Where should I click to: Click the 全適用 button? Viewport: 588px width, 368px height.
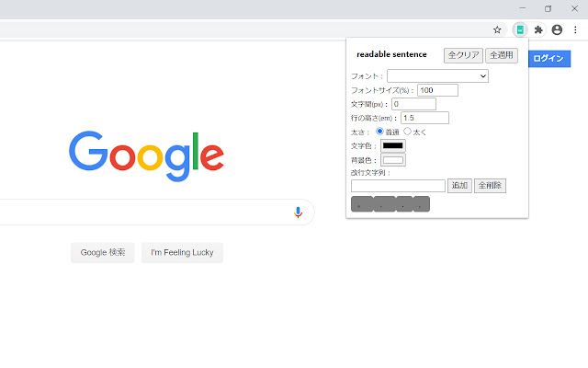coord(502,55)
